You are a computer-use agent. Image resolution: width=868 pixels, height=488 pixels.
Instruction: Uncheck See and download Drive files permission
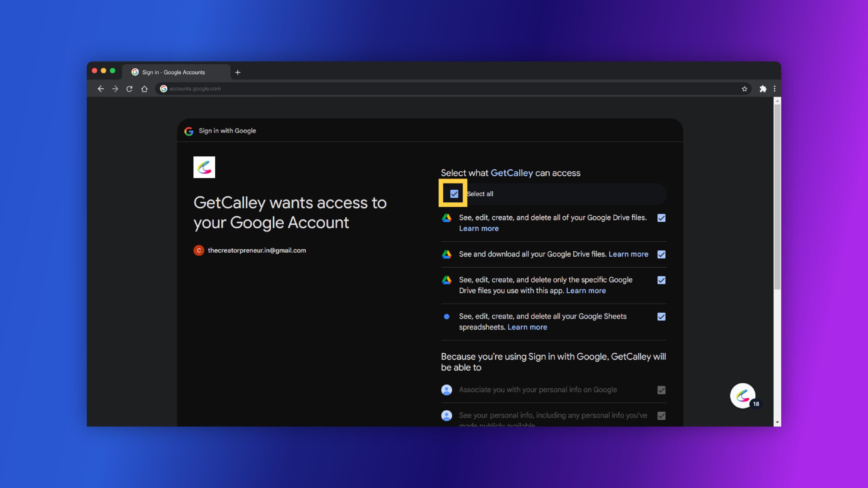point(661,254)
